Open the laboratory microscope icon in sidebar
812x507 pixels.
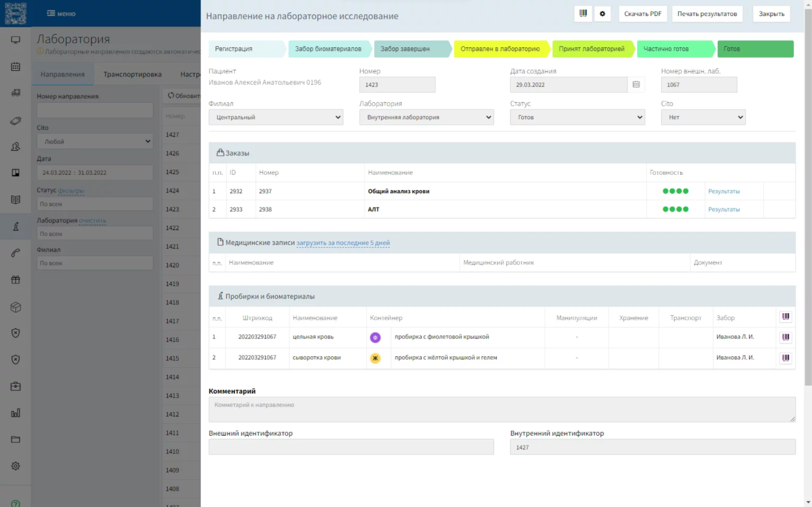(15, 226)
